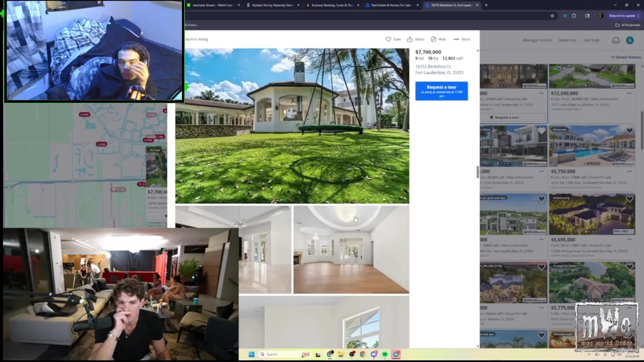644x362 pixels.
Task: Open the $5,695,000 night-lit home photo
Action: [x=592, y=214]
